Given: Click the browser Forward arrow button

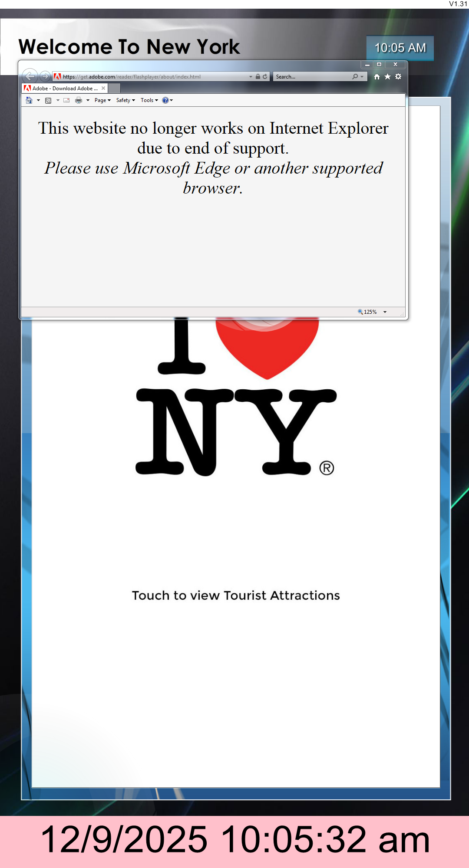Looking at the screenshot, I should (x=45, y=76).
